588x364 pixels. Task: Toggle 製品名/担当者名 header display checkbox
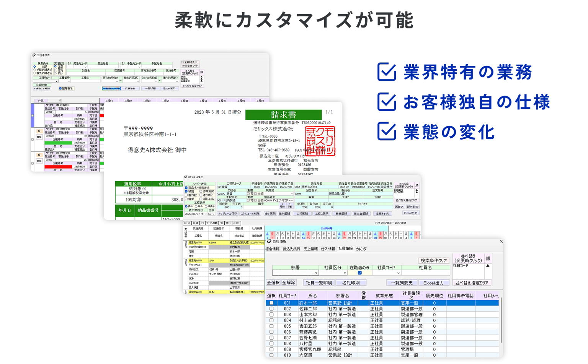[x=186, y=188]
